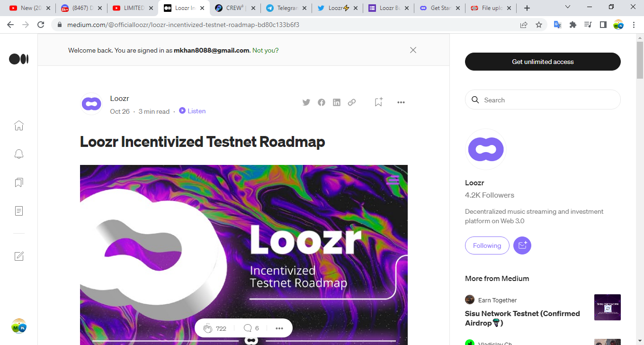Viewport: 644px width, 345px height.
Task: Open user profile avatar in sidebar
Action: 19,326
